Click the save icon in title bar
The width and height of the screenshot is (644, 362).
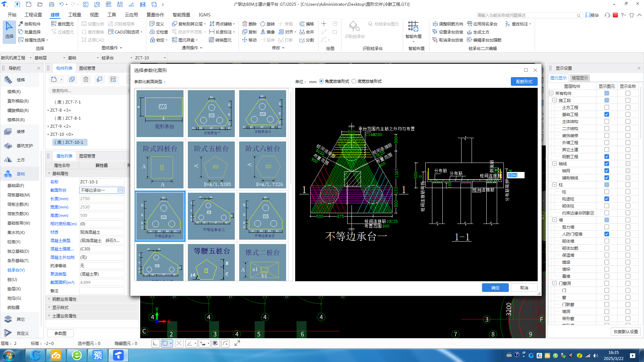[x=52, y=4]
